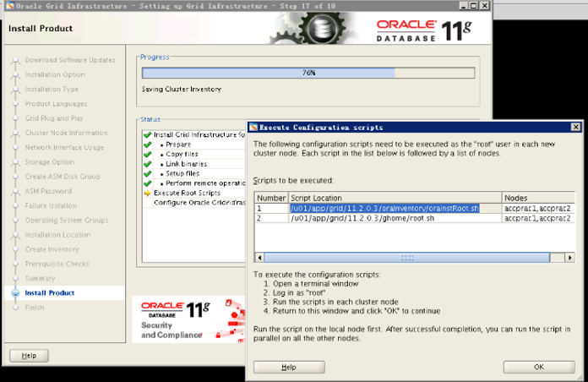Click the scripts table right scroll arrow
The image size is (588, 382).
(x=570, y=258)
